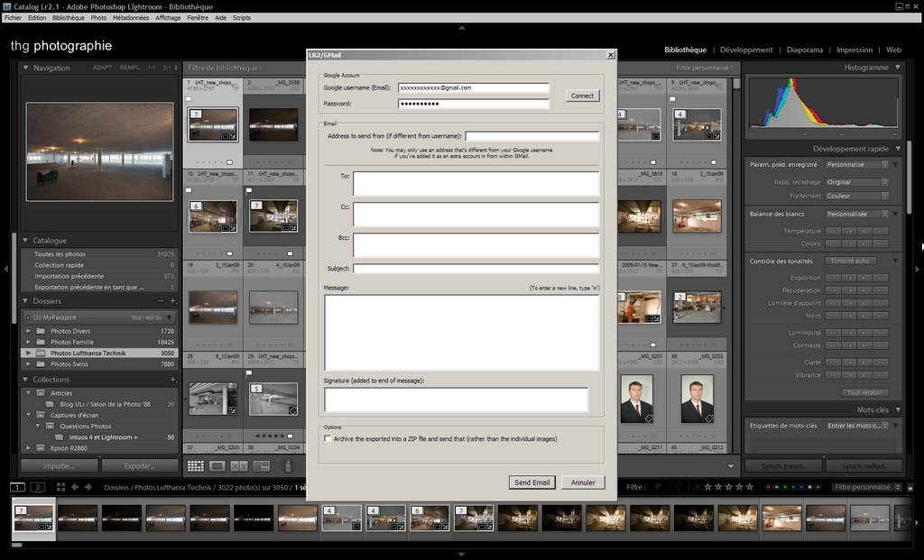
Task: Collapse the Dossiers panel
Action: 26,301
